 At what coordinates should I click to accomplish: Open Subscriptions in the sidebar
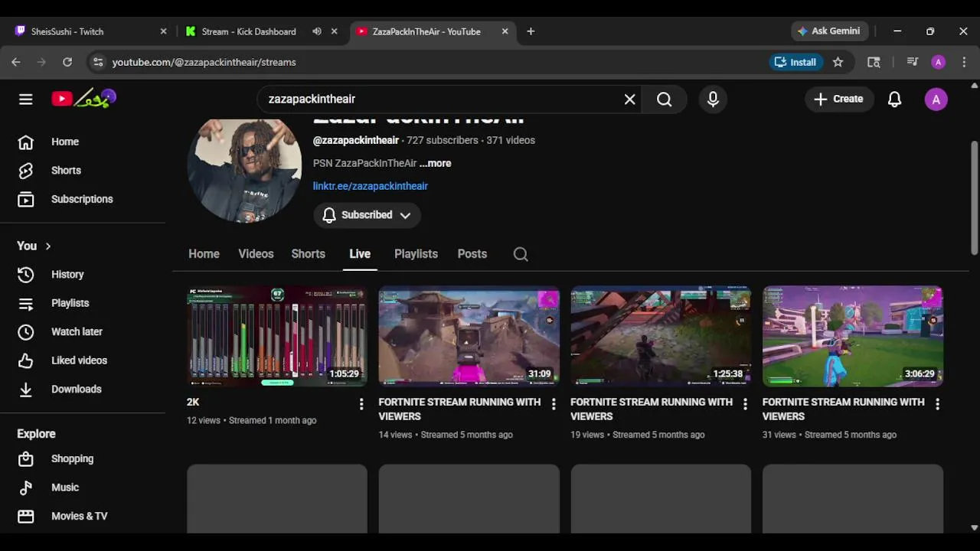pos(83,199)
